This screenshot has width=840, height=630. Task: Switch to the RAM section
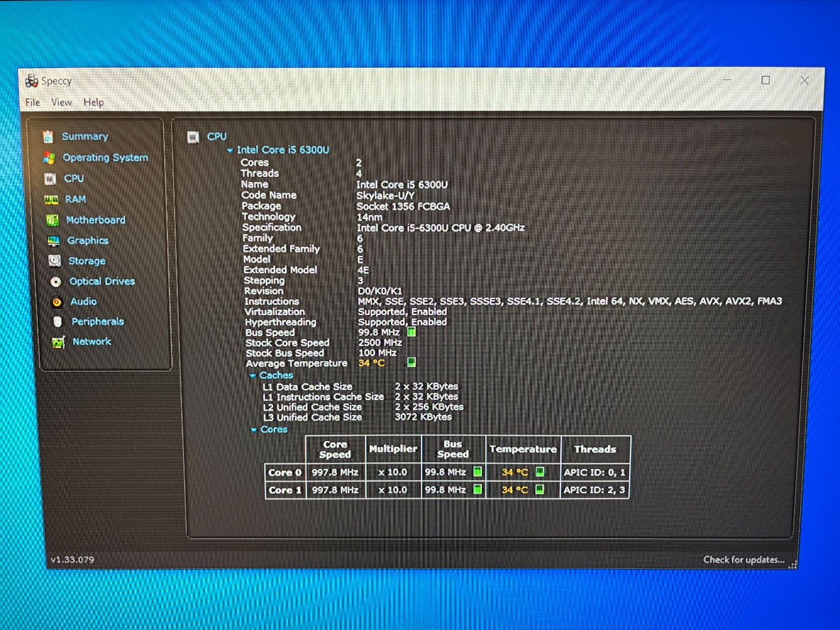pos(76,199)
